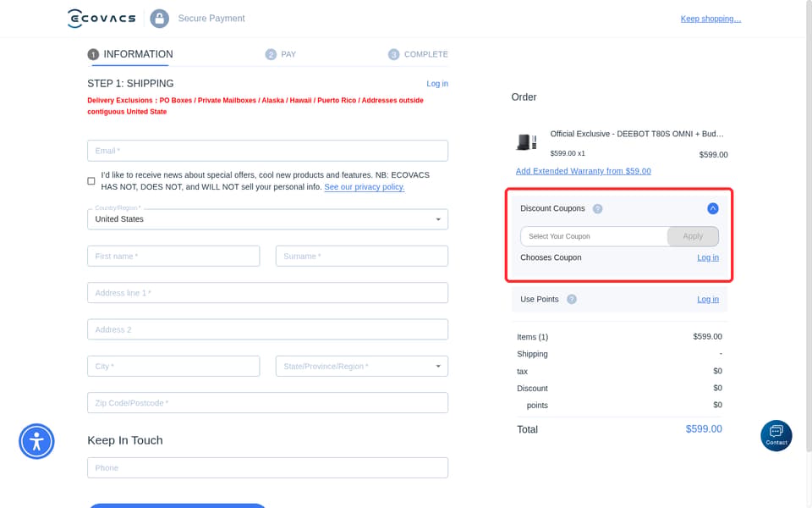Select the PAY step tab
The height and width of the screenshot is (508, 812).
(281, 54)
